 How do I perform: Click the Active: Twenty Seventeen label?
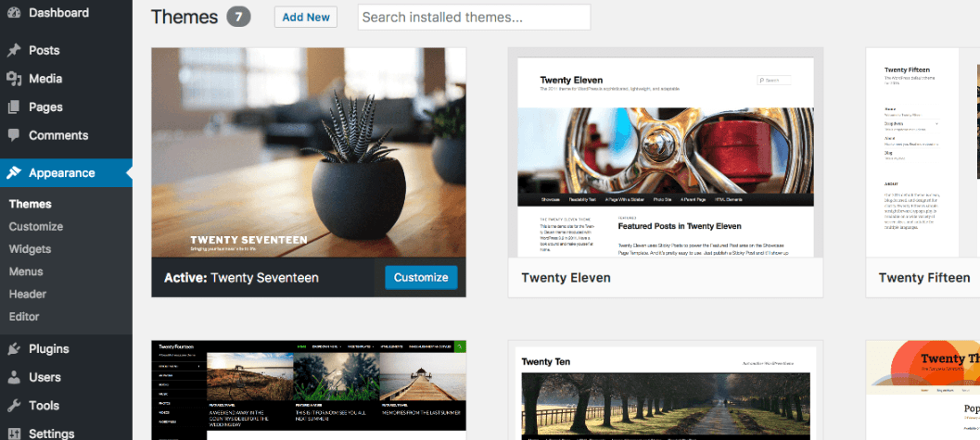pyautogui.click(x=241, y=278)
